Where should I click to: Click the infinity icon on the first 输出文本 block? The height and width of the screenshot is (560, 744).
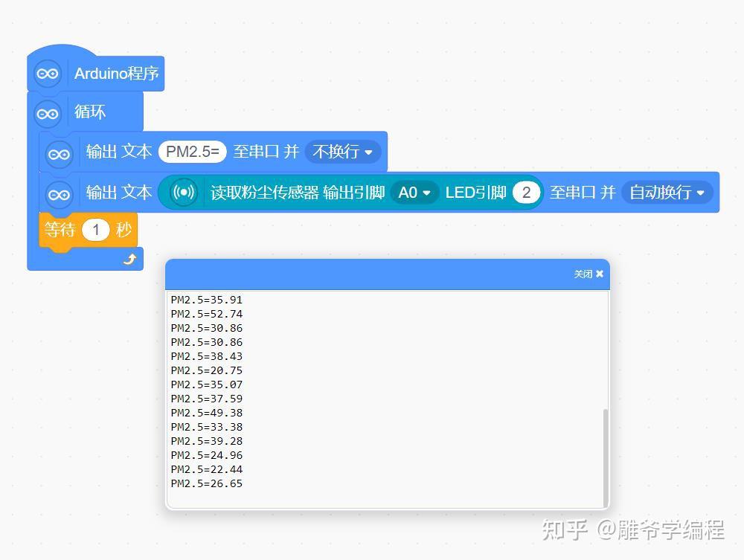(59, 153)
